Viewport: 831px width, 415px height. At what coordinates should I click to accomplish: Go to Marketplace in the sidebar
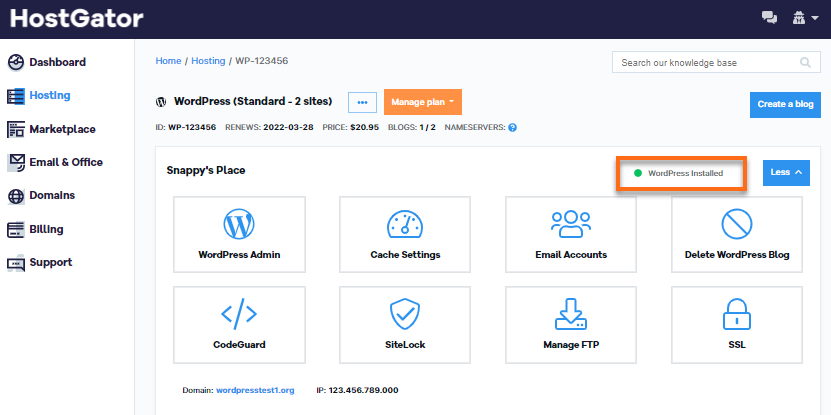click(x=51, y=129)
